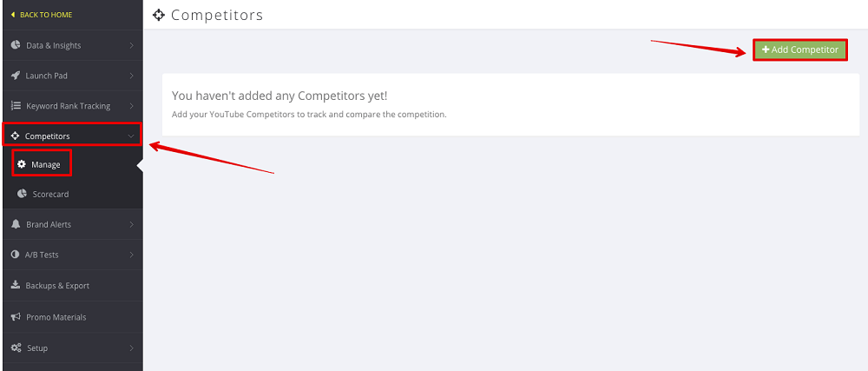The width and height of the screenshot is (868, 371).
Task: Click the Launch Pad rocket icon
Action: click(x=16, y=76)
